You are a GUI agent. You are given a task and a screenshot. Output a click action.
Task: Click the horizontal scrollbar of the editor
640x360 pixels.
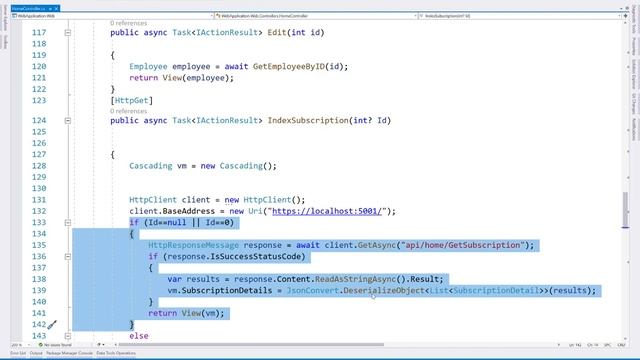click(251, 345)
